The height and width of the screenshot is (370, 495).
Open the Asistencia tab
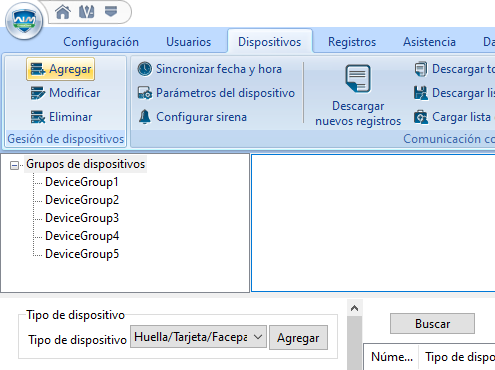(429, 42)
